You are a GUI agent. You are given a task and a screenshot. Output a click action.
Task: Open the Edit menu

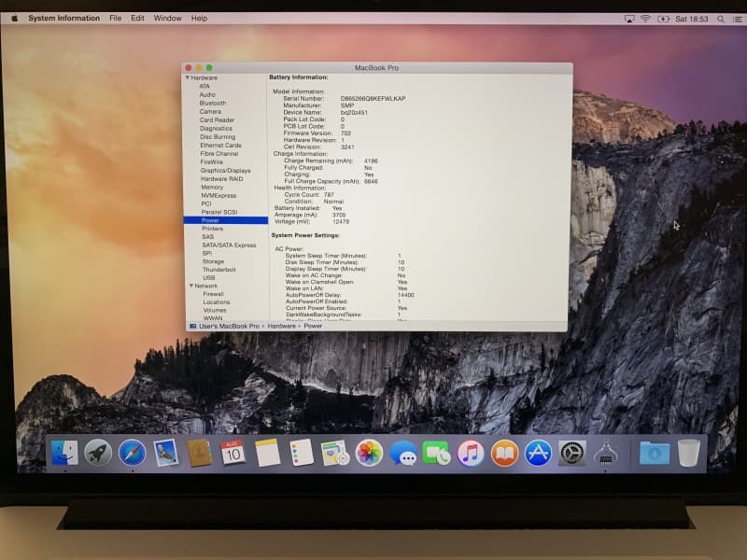(137, 18)
